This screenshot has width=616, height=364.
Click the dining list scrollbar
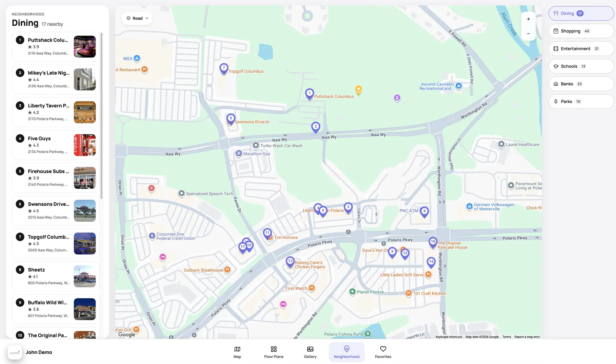(x=102, y=115)
